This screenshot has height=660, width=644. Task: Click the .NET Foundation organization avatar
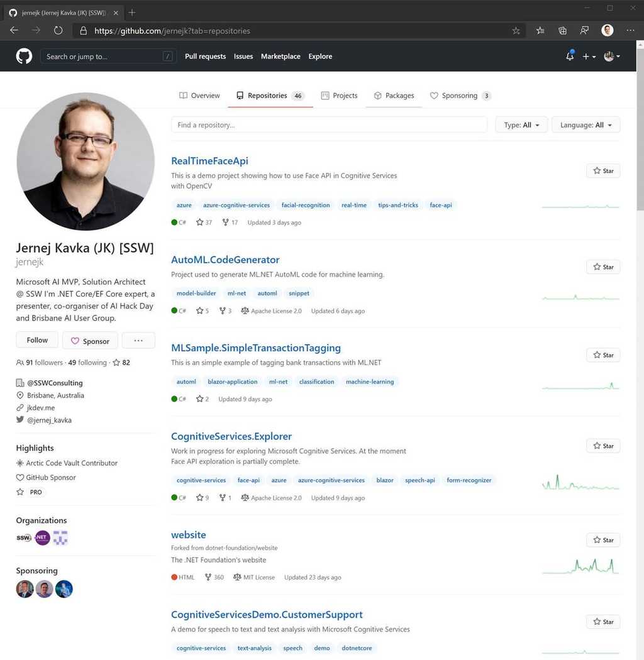point(42,537)
